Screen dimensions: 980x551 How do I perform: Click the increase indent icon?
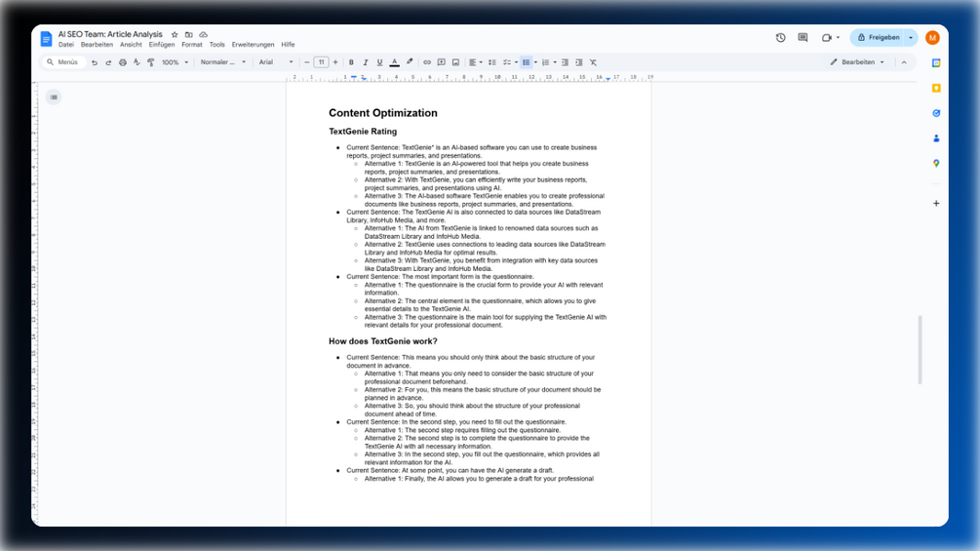pyautogui.click(x=579, y=62)
